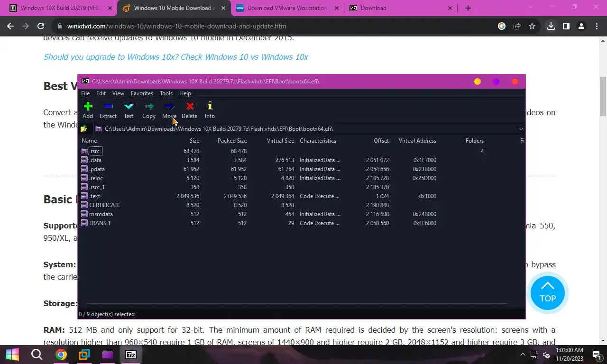607x364 pixels.
Task: Toggle Chrome side panel icon
Action: (566, 27)
